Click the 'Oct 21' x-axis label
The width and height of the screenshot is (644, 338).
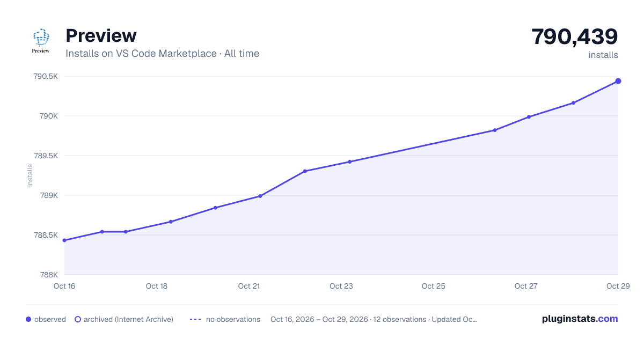click(x=249, y=286)
